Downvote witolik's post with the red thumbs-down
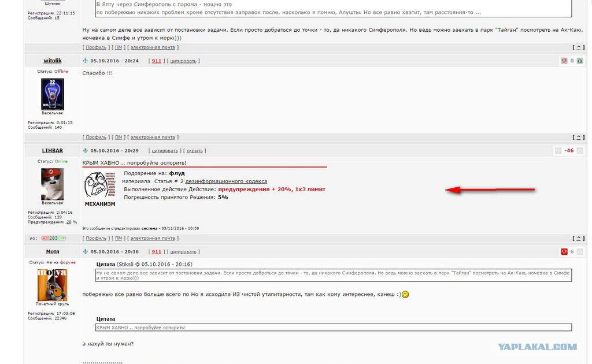Screen dimensions: 592x364 tap(564, 61)
